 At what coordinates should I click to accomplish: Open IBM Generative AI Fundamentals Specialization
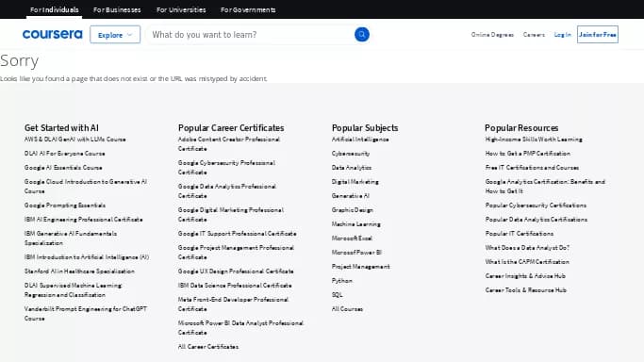[70, 239]
